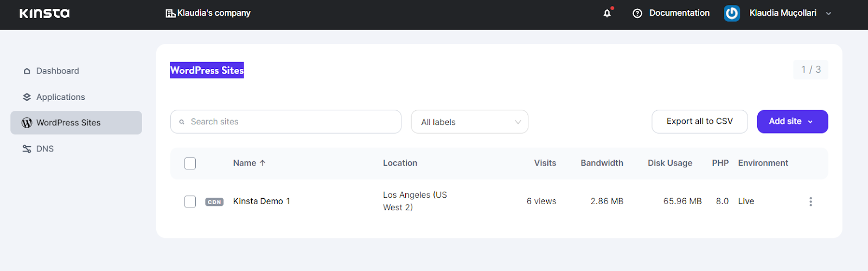Image resolution: width=868 pixels, height=271 pixels.
Task: Click the company building icon
Action: [170, 13]
